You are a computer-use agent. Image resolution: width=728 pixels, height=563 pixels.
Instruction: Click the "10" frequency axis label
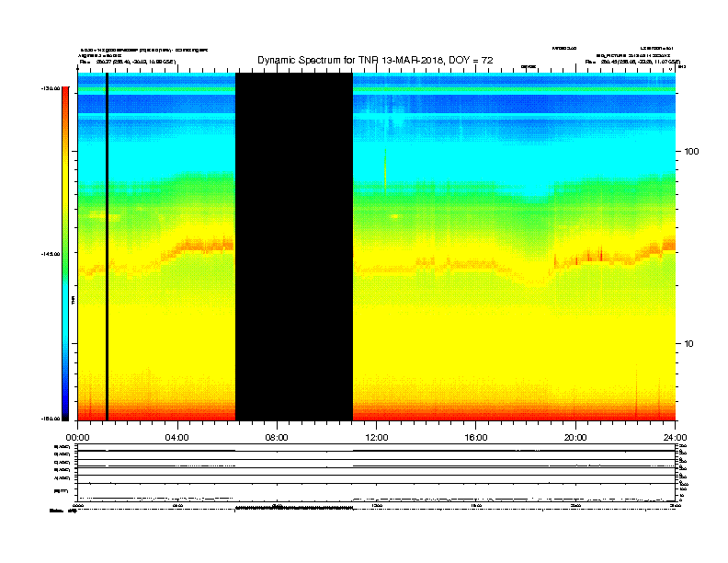(x=689, y=344)
